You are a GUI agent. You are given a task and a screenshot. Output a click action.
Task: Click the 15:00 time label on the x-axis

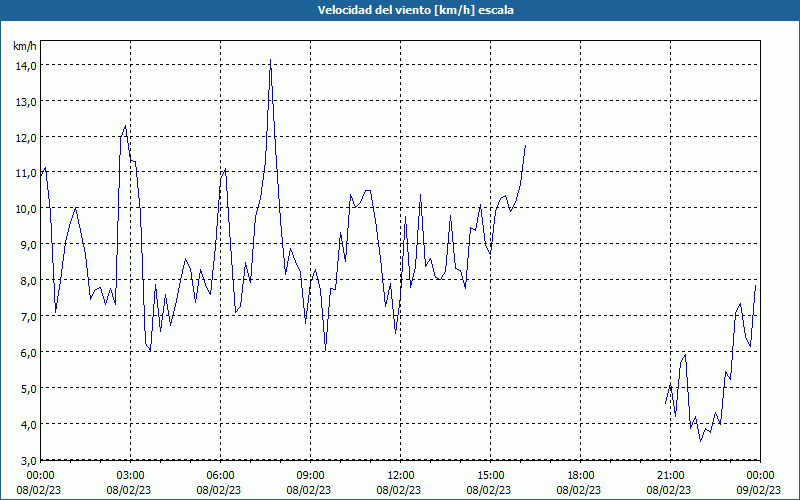pos(491,476)
